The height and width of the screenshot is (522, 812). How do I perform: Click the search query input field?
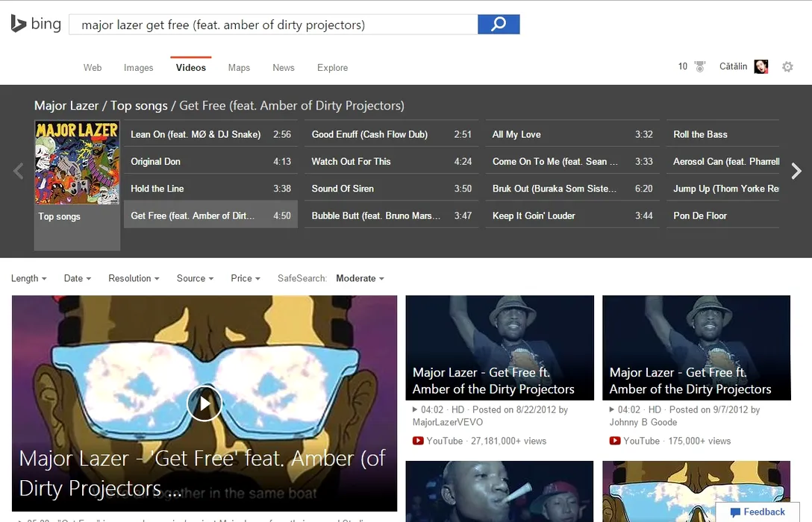click(273, 25)
